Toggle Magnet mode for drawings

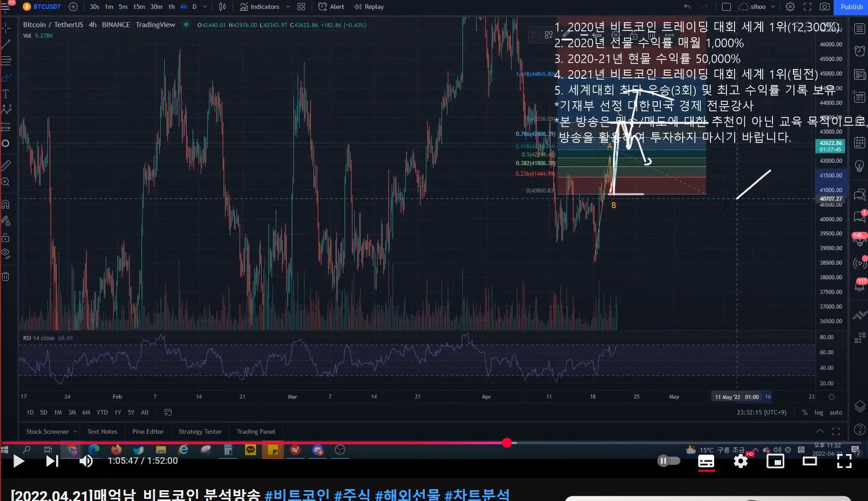(6, 204)
